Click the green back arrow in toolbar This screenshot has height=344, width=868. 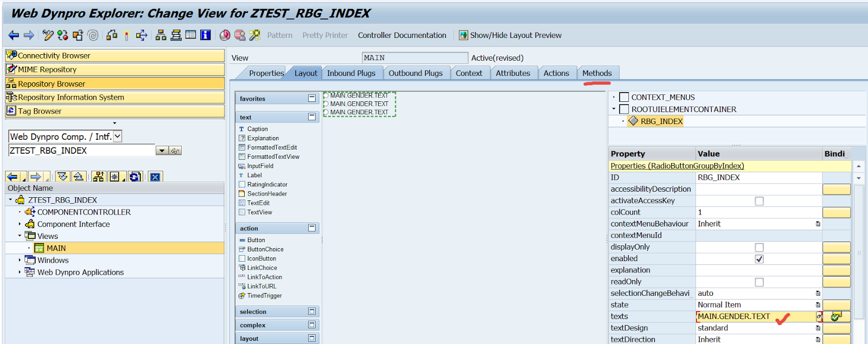click(14, 35)
